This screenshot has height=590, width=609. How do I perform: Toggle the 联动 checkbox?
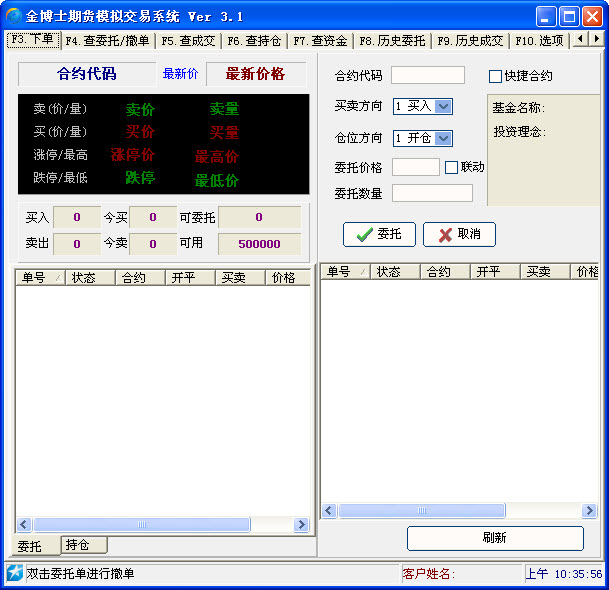(451, 167)
